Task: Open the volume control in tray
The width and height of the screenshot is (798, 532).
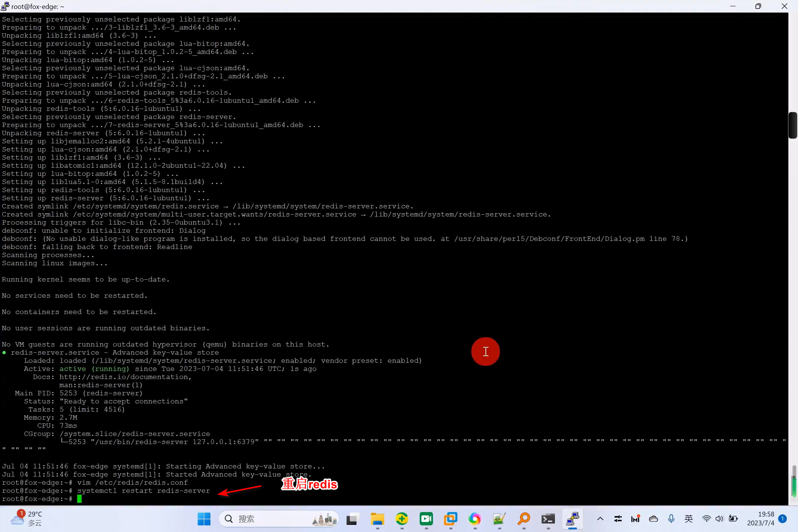Action: [x=719, y=519]
